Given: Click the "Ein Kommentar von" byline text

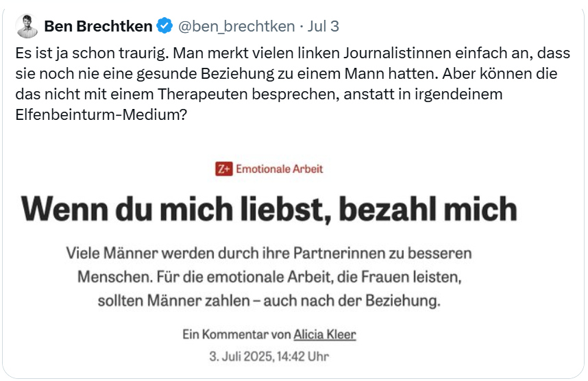Looking at the screenshot, I should click(x=236, y=335).
